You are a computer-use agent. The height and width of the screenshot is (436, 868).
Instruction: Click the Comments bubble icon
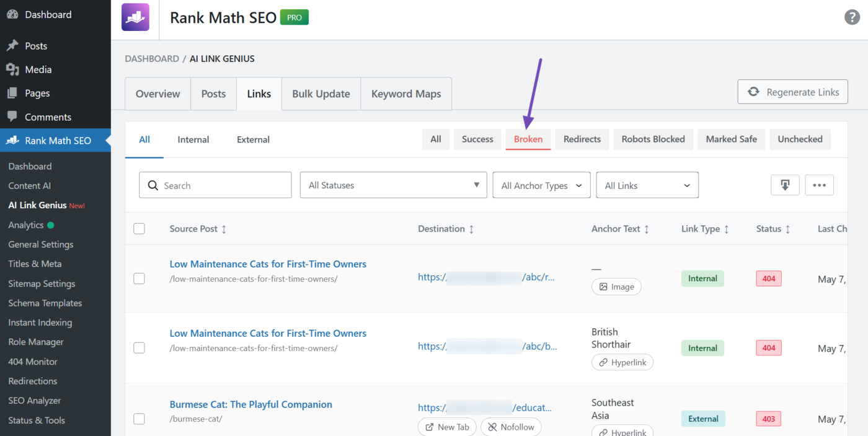pos(12,117)
